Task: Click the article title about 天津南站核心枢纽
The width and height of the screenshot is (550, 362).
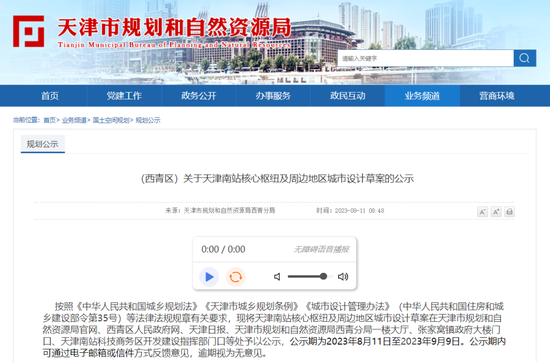Action: click(277, 179)
